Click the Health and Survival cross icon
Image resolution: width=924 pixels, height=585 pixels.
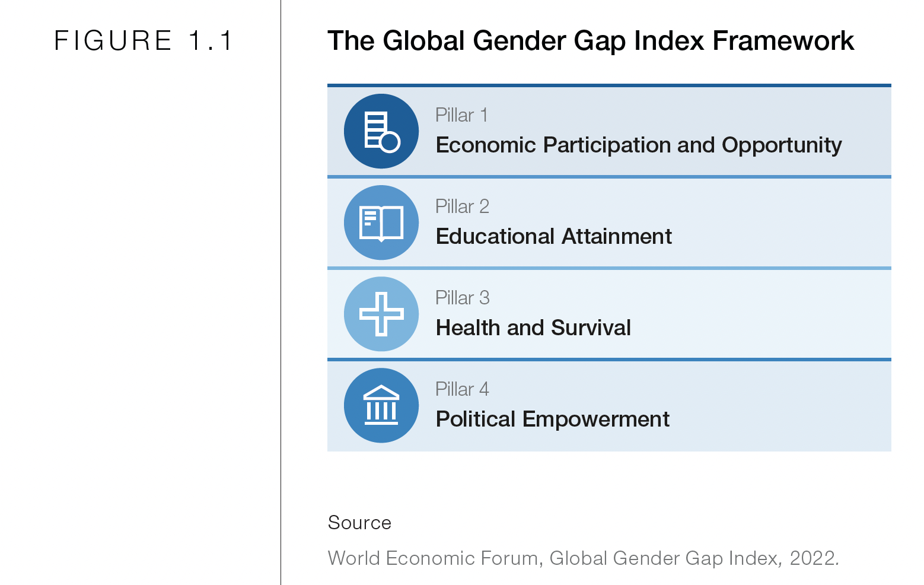click(x=381, y=314)
